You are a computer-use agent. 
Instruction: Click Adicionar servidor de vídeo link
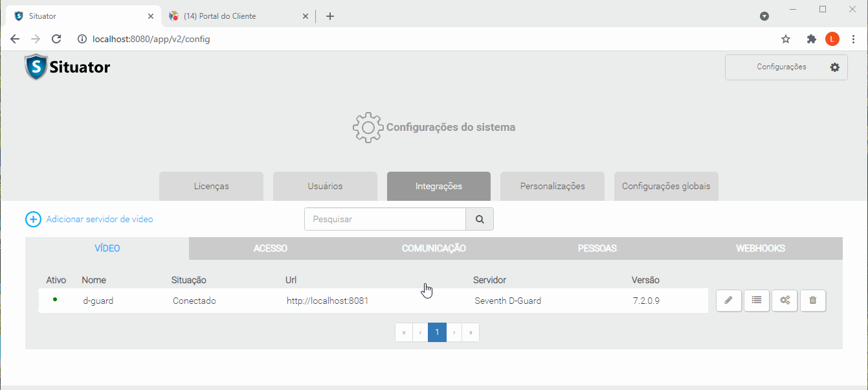point(99,219)
